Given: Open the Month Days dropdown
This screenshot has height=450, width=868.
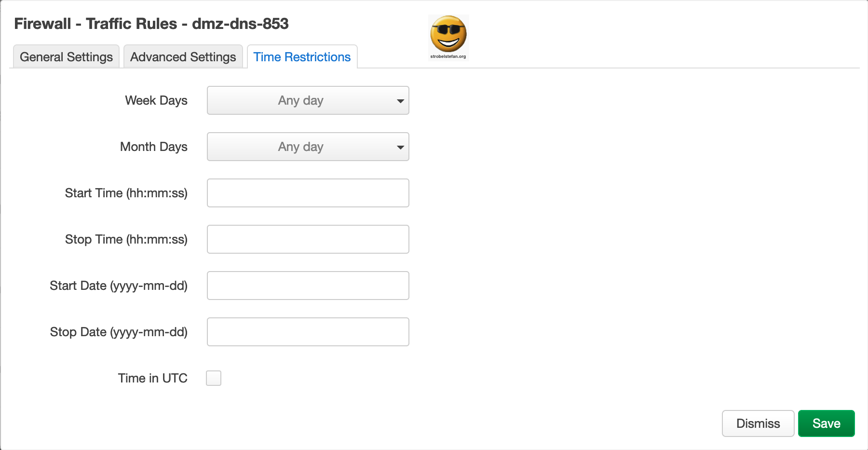Looking at the screenshot, I should coord(308,147).
